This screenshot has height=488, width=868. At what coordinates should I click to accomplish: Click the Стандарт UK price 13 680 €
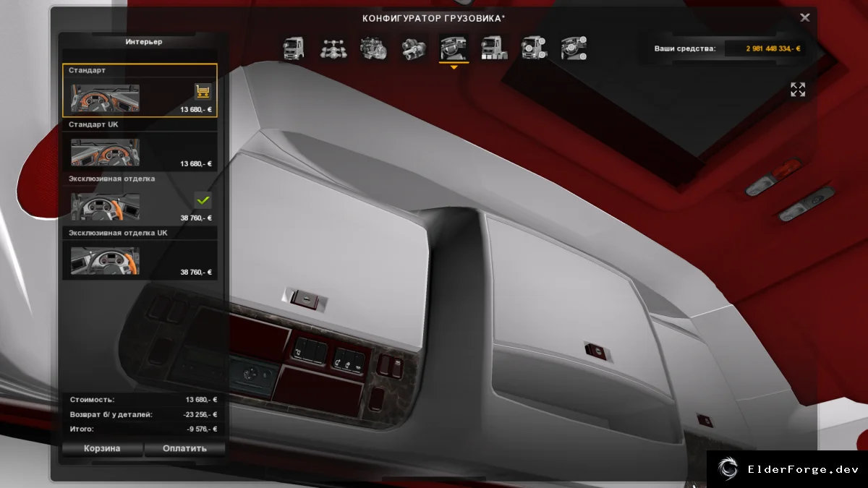(x=196, y=164)
